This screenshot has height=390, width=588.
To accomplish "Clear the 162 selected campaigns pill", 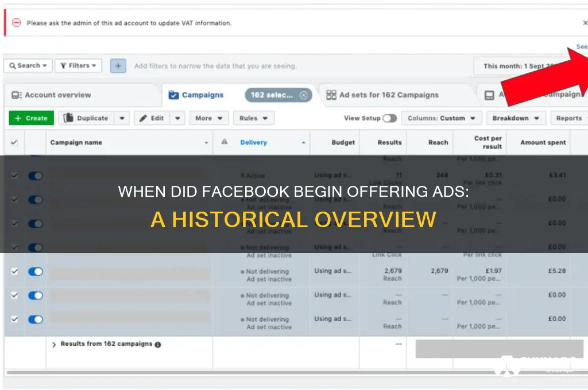I will coord(303,95).
